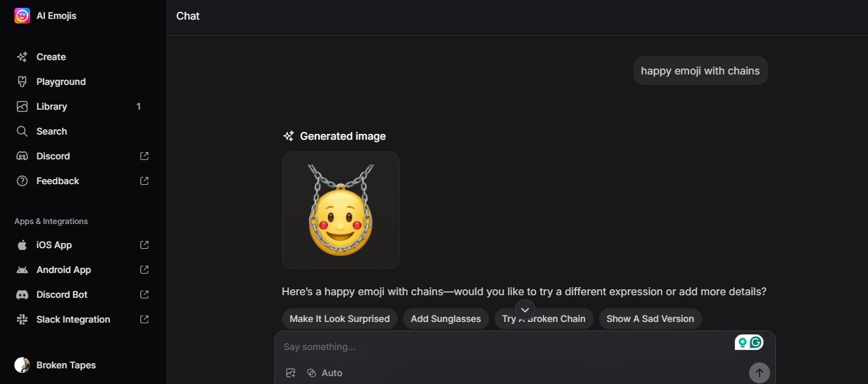The width and height of the screenshot is (868, 384).
Task: Switch to the Chat tab
Action: pyautogui.click(x=187, y=16)
